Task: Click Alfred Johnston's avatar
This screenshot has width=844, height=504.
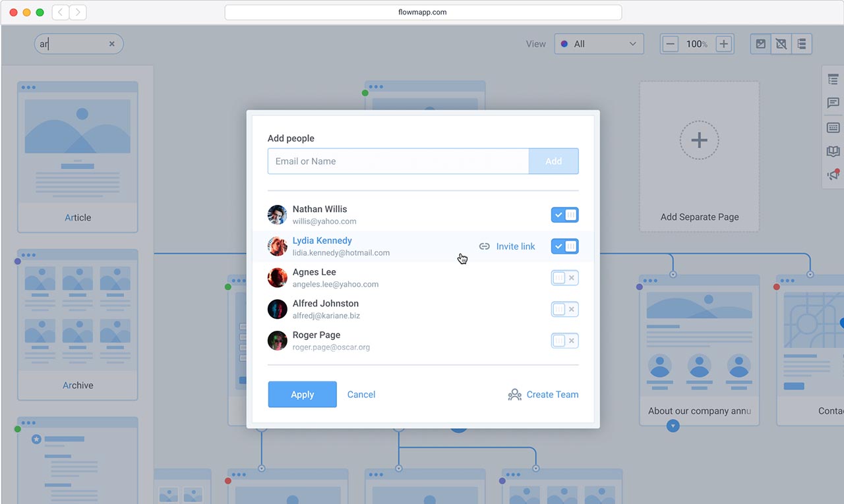Action: click(278, 309)
